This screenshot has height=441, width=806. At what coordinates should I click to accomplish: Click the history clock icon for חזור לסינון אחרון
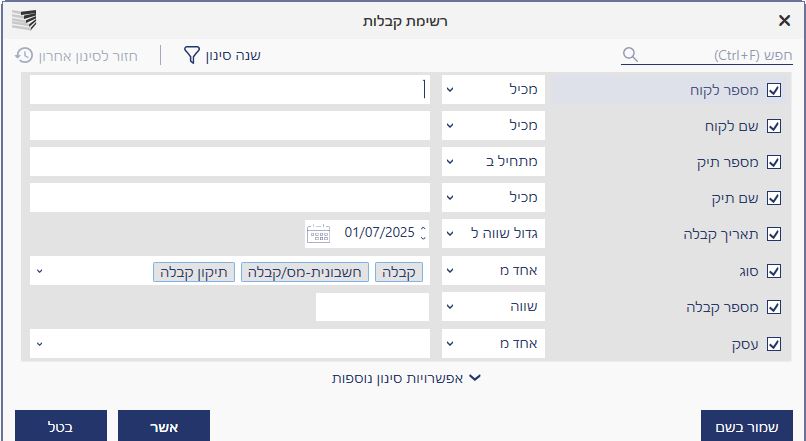click(23, 55)
